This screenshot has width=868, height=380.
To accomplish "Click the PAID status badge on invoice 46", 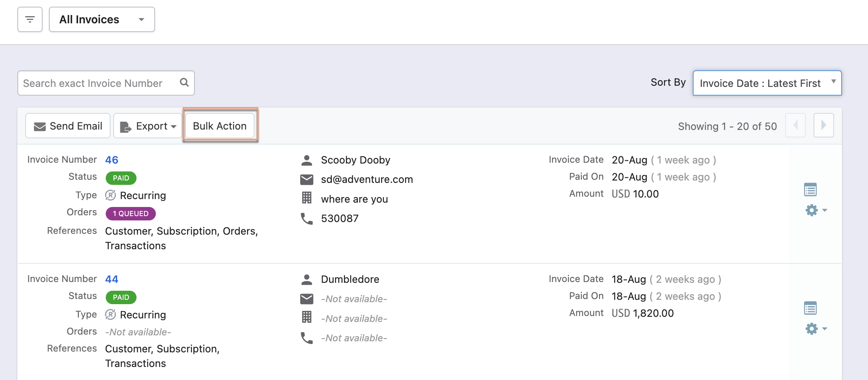I will (x=121, y=178).
